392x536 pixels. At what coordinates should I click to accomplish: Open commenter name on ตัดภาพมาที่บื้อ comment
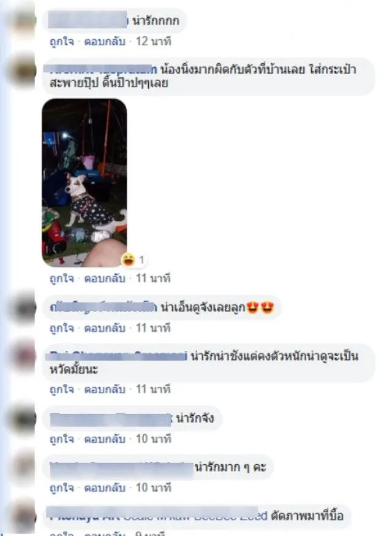pyautogui.click(x=157, y=516)
